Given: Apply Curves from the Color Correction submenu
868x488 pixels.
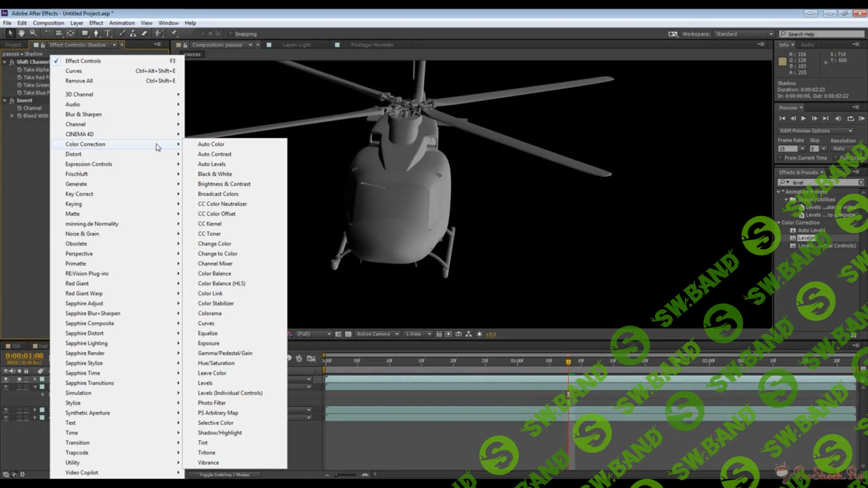Looking at the screenshot, I should [206, 323].
